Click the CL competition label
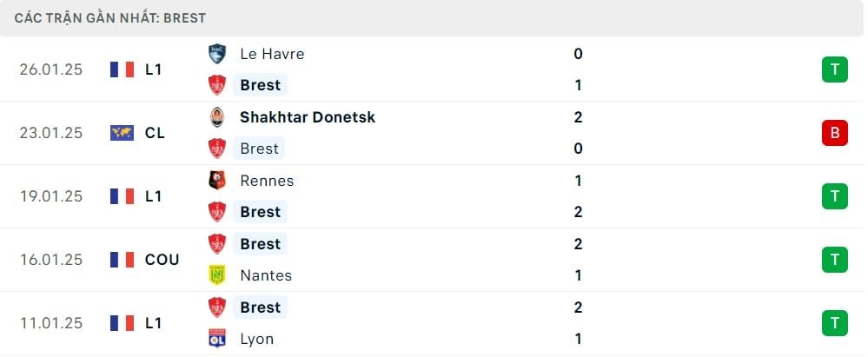868x357 pixels. point(155,133)
